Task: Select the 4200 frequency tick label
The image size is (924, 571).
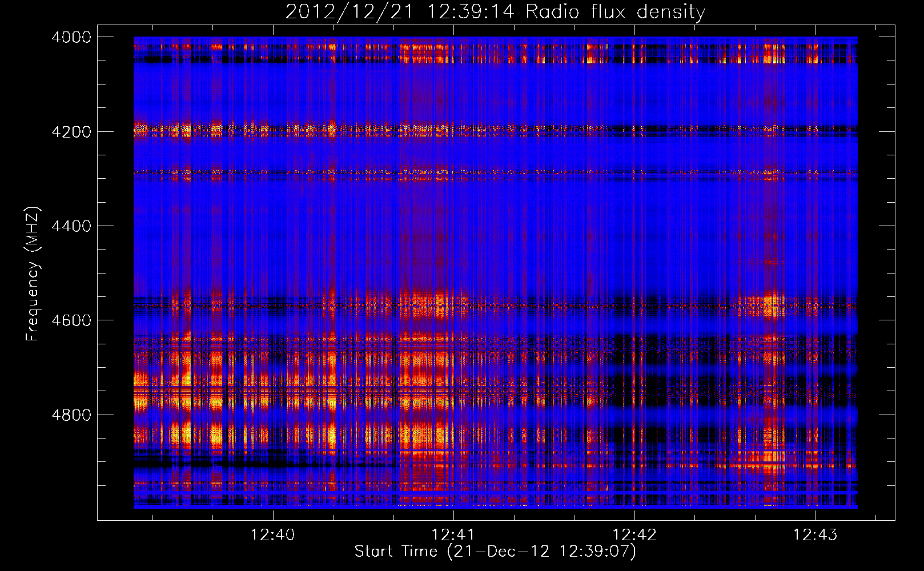Action: click(71, 132)
